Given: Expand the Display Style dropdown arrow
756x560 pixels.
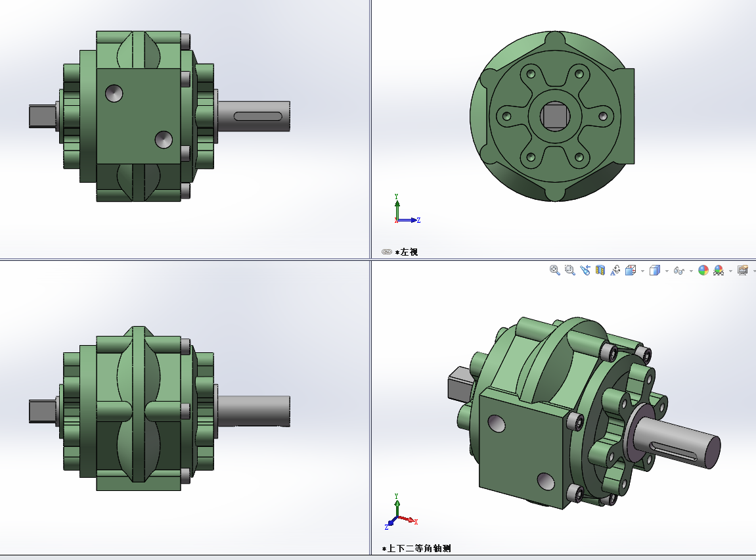Looking at the screenshot, I should click(667, 271).
